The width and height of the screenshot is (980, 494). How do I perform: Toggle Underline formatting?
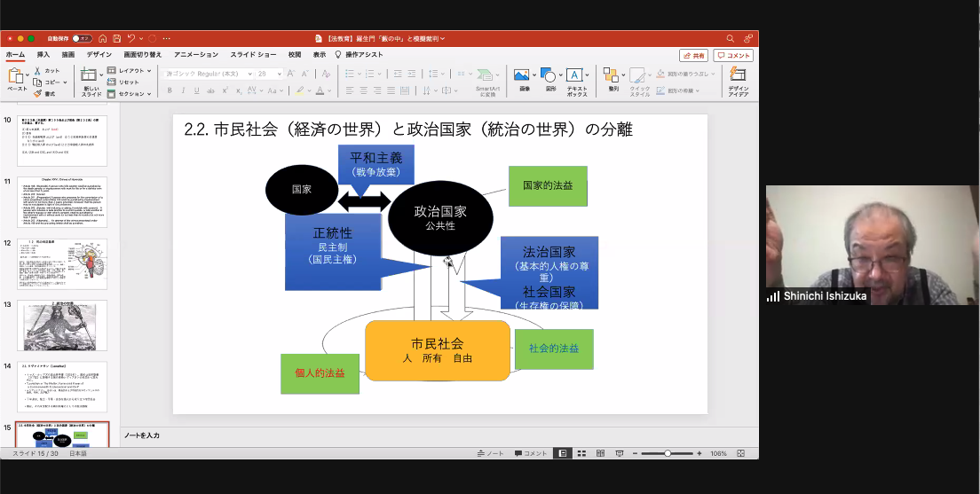click(x=197, y=90)
